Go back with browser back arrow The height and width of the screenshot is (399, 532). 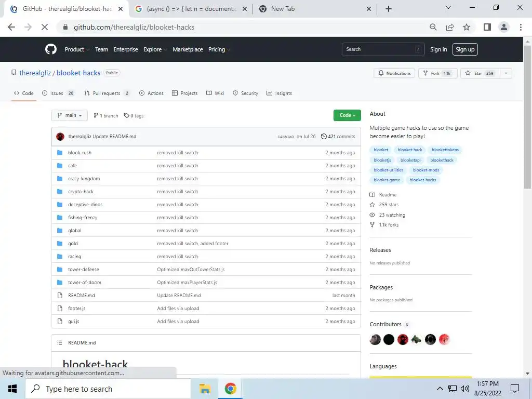(11, 27)
